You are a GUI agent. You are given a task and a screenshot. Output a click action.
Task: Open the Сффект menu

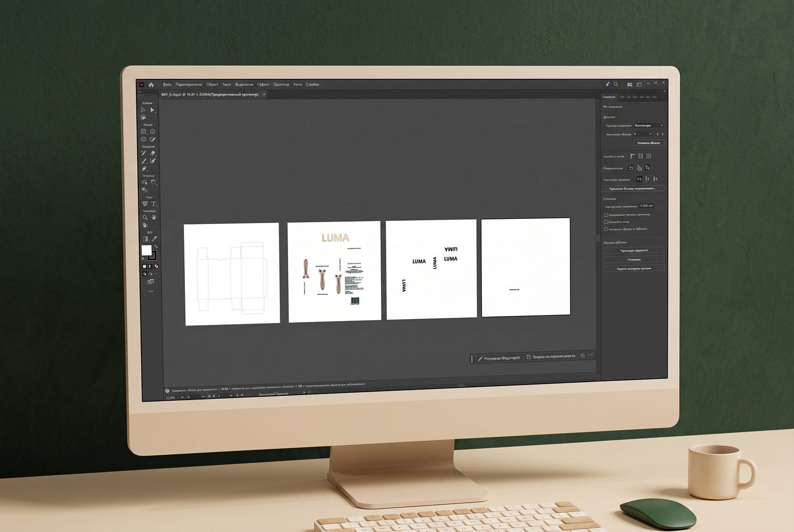tap(263, 85)
